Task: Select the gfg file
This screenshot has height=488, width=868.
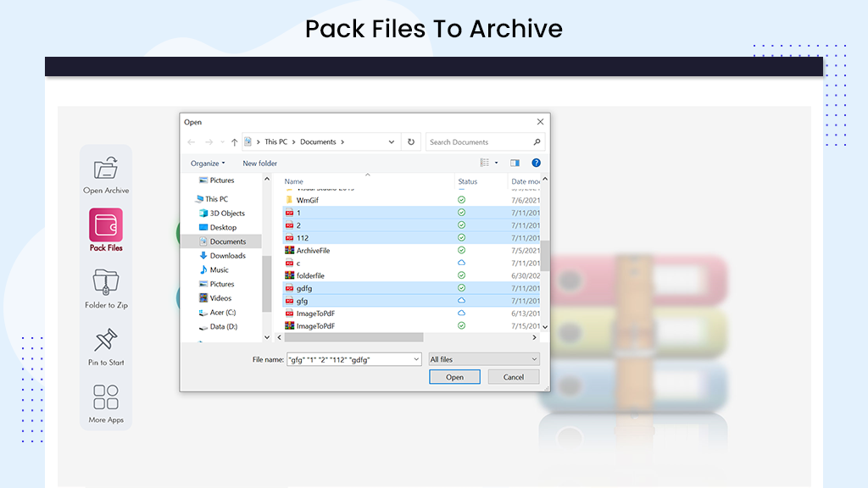Action: click(x=412, y=301)
